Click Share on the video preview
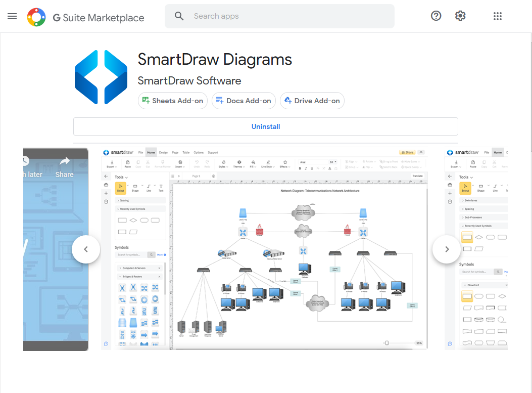Screen dimensions: 532x393 tap(65, 168)
